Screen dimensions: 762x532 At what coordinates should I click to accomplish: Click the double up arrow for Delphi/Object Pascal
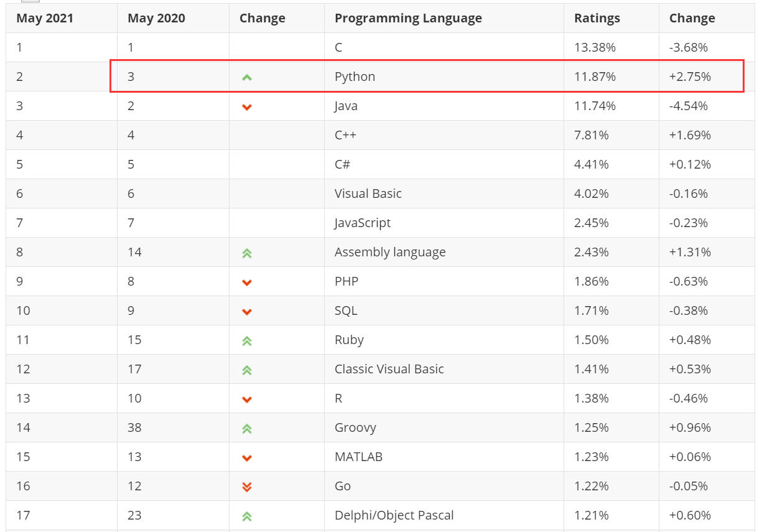[x=247, y=516]
